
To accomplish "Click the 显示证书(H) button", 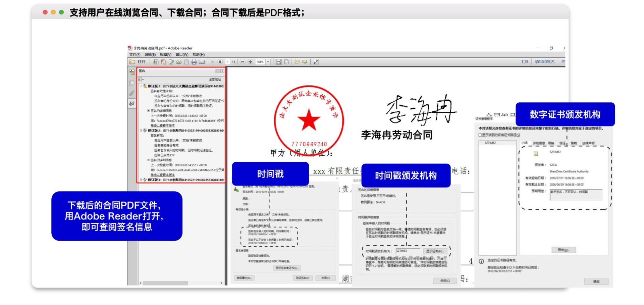I will 435,251.
